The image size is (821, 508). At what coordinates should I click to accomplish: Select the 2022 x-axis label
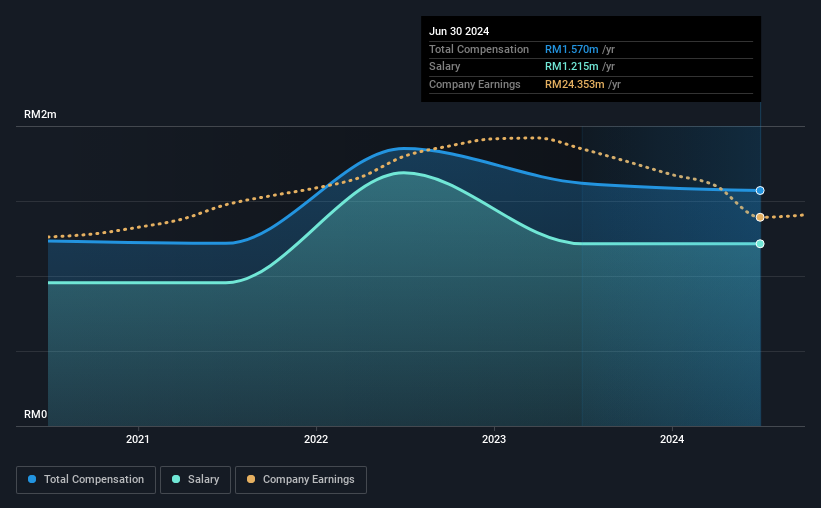tap(316, 439)
